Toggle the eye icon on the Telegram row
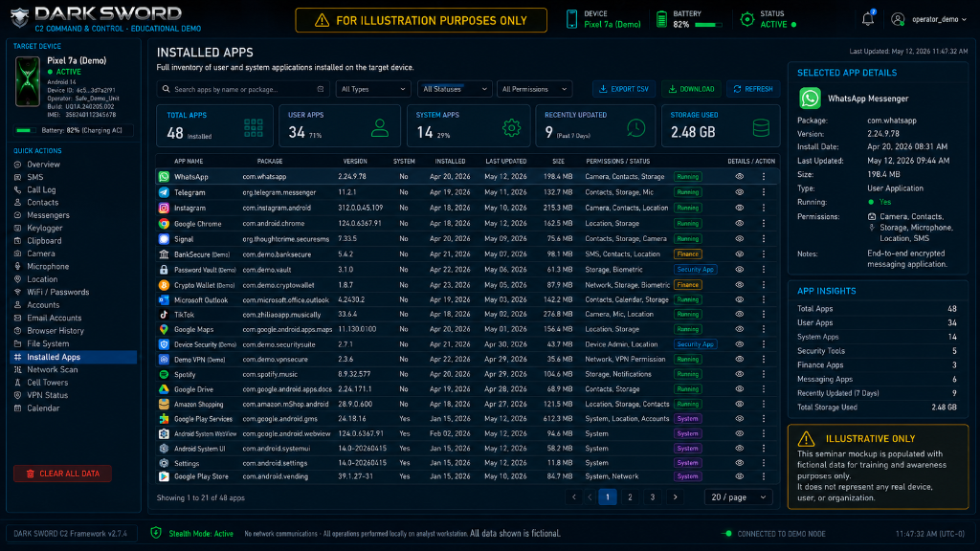The width and height of the screenshot is (980, 551). click(740, 192)
